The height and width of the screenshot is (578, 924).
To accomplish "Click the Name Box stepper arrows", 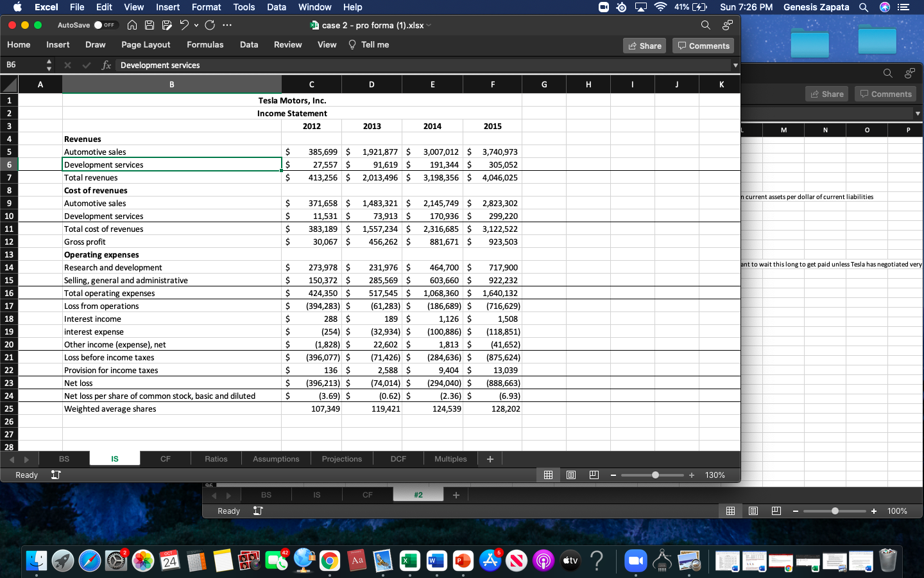I will click(49, 65).
